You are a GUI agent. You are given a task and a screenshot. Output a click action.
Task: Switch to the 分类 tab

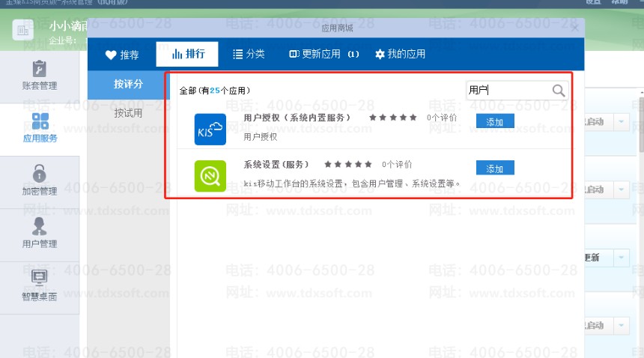(249, 54)
